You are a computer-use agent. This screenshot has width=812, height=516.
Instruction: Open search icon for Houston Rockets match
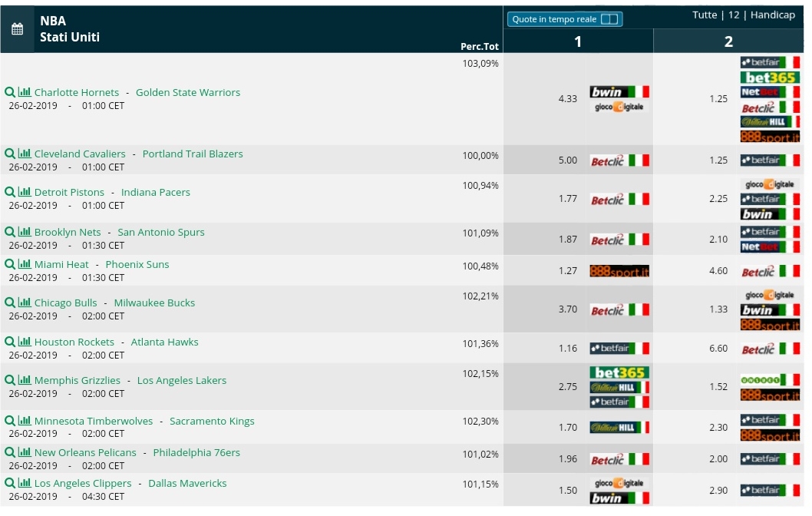click(x=10, y=342)
